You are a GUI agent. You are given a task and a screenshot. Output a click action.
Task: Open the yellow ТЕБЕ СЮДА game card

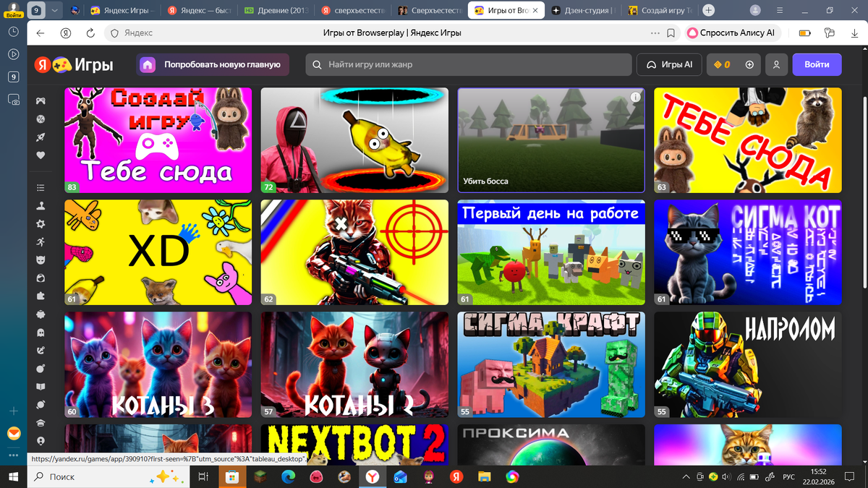(748, 140)
